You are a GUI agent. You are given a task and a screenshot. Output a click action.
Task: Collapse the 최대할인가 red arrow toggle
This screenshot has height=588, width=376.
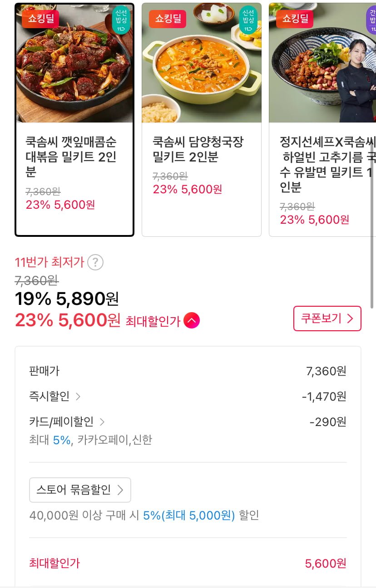[x=192, y=321]
